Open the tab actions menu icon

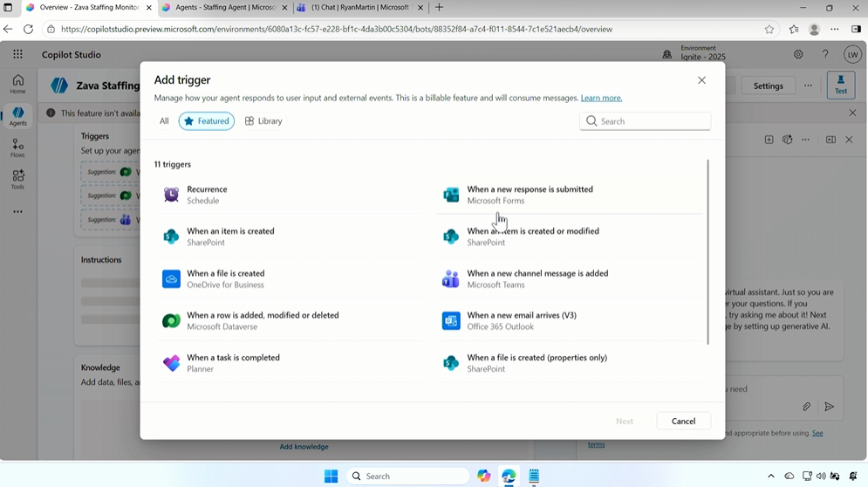click(x=8, y=8)
